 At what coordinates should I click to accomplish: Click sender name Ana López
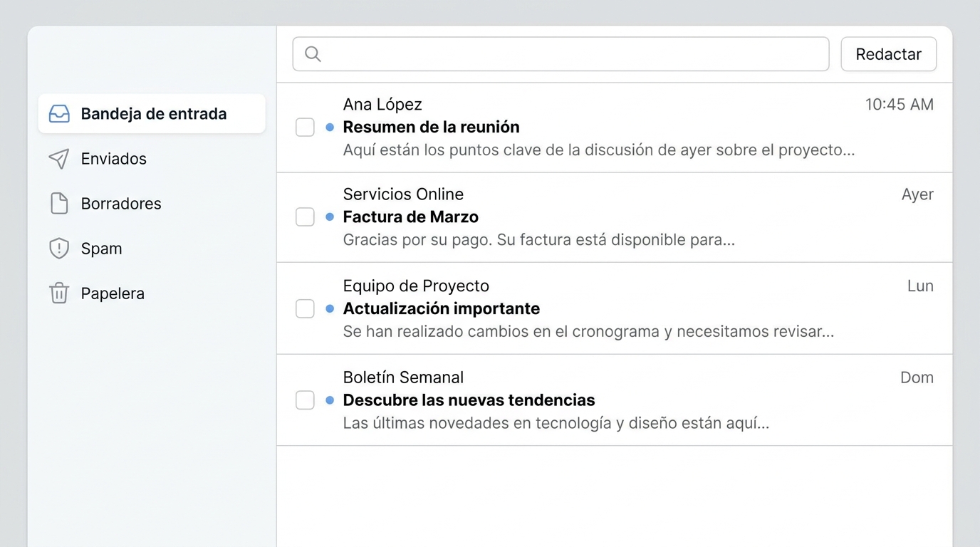(x=382, y=105)
